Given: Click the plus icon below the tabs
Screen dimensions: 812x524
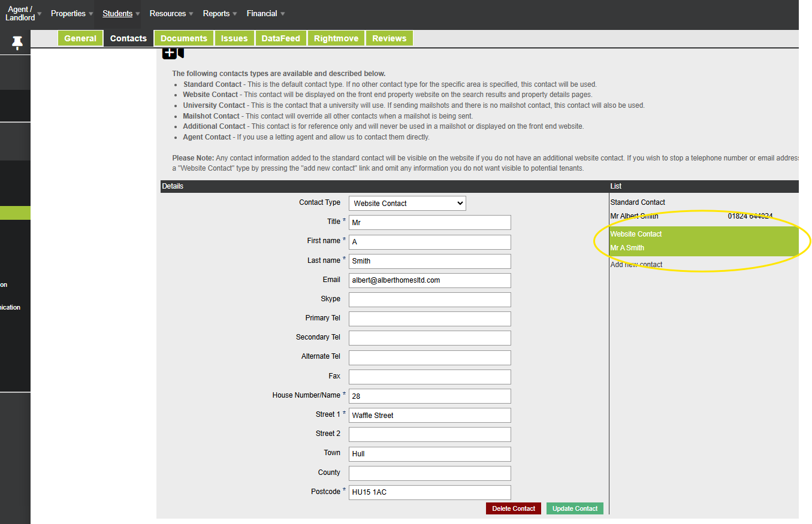Looking at the screenshot, I should tap(170, 53).
